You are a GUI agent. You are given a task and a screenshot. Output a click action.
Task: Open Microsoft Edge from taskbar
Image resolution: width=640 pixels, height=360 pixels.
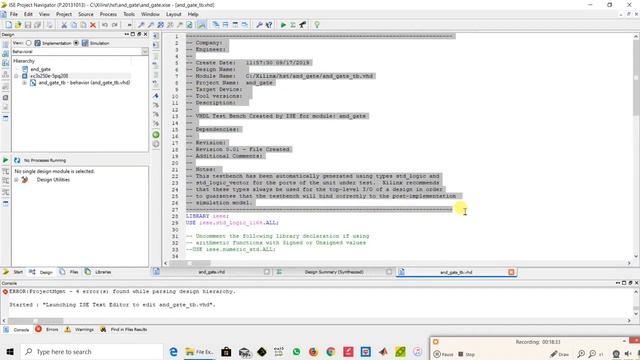[x=173, y=351]
